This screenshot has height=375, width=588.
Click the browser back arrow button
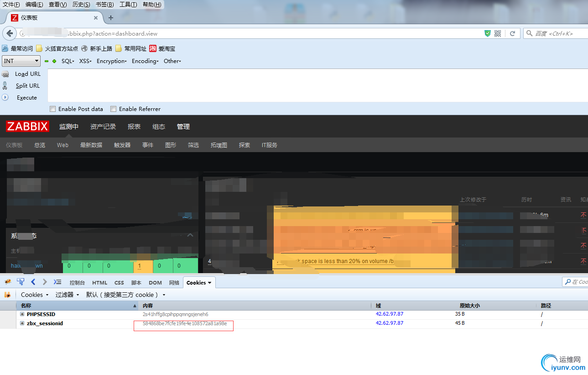point(10,33)
